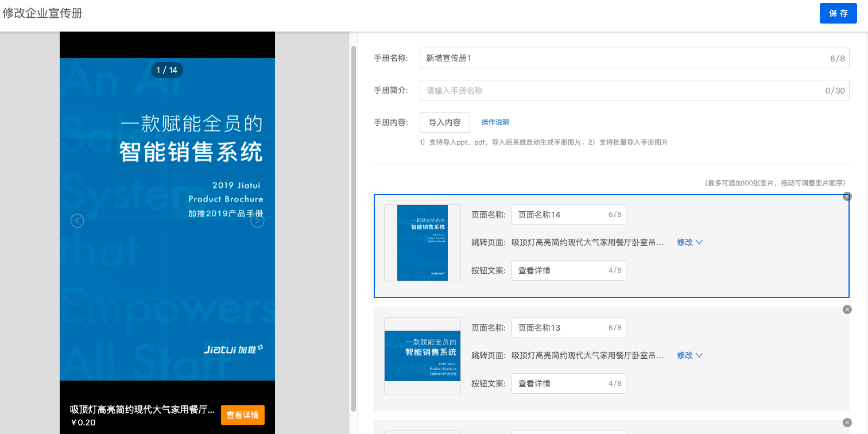868x434 pixels.
Task: Select the 页面名称14 page thumbnail
Action: [423, 243]
